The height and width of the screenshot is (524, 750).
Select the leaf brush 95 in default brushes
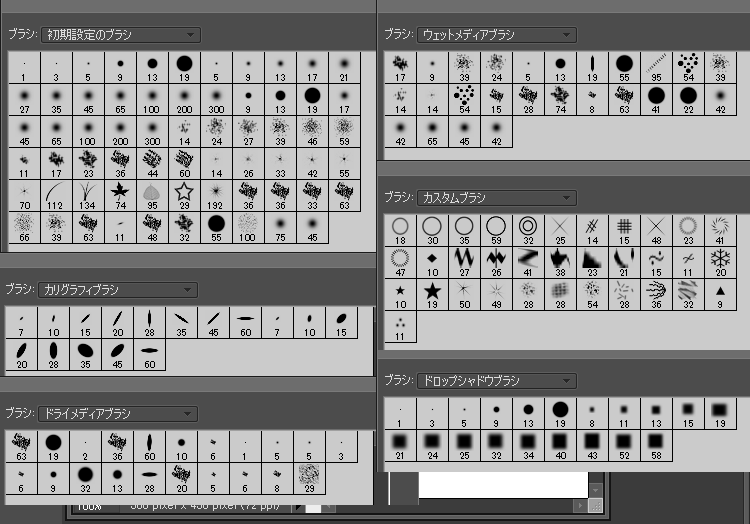click(152, 196)
